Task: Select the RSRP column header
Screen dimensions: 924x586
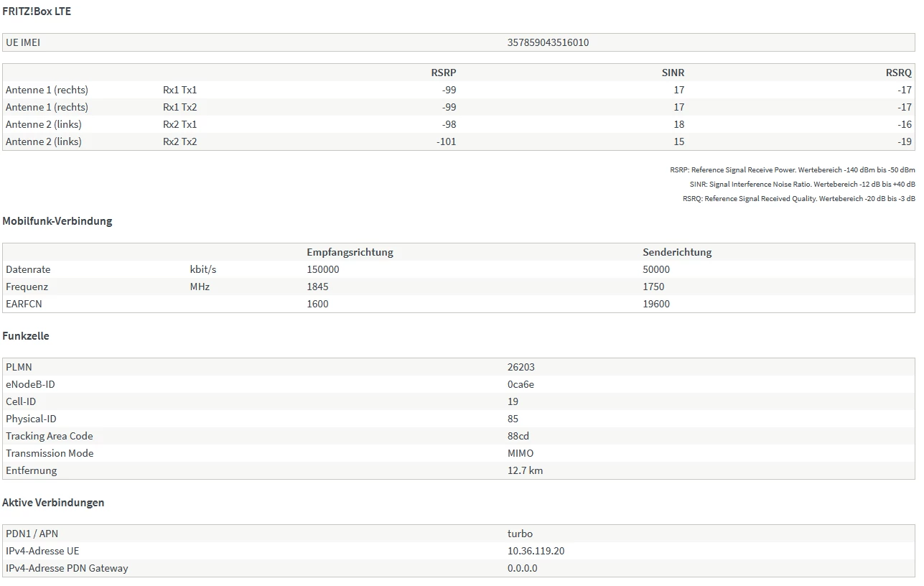Action: [x=444, y=73]
